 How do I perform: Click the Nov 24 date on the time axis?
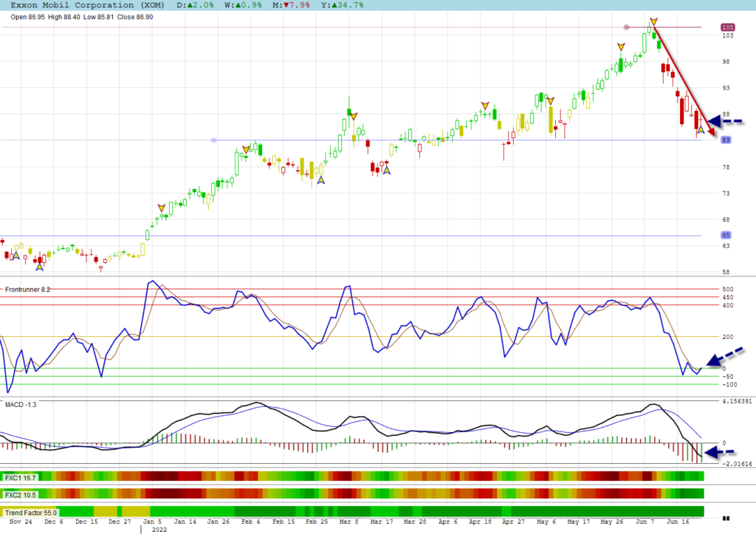point(21,522)
